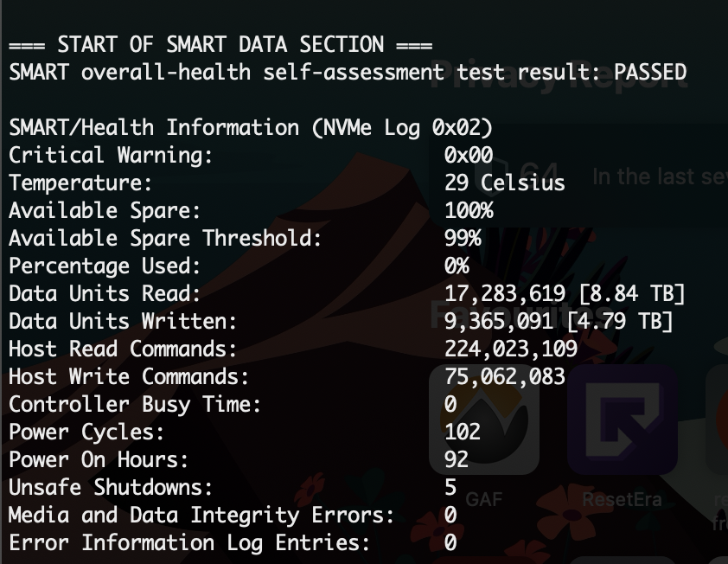Click the Host Write Commands 75,062,083 value
Viewport: 728px width, 564px height.
(x=505, y=377)
